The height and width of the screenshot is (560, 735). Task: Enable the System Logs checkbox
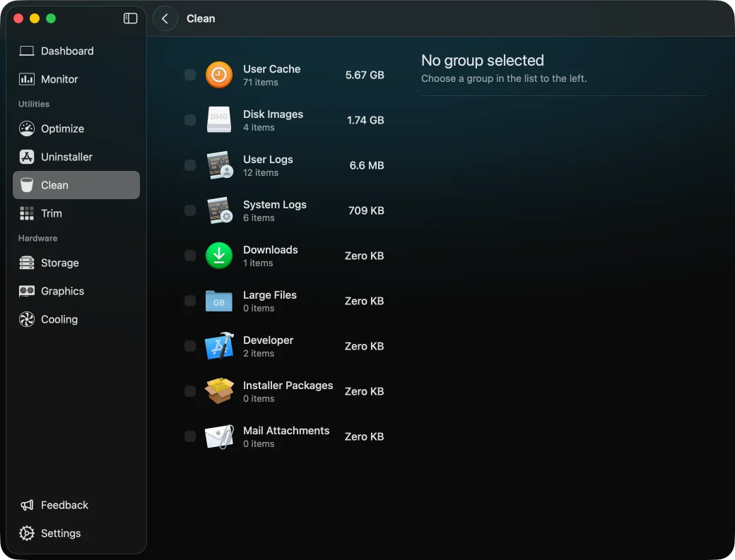click(x=190, y=210)
